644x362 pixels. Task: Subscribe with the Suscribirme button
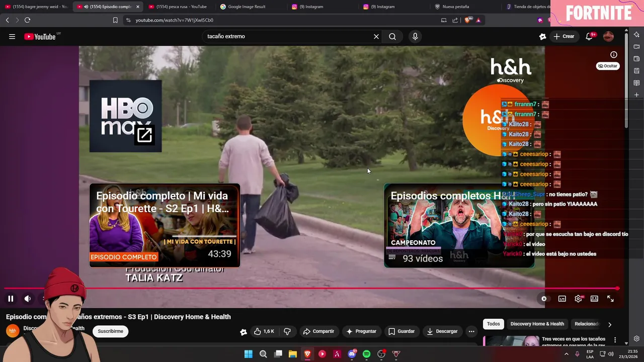click(x=111, y=331)
